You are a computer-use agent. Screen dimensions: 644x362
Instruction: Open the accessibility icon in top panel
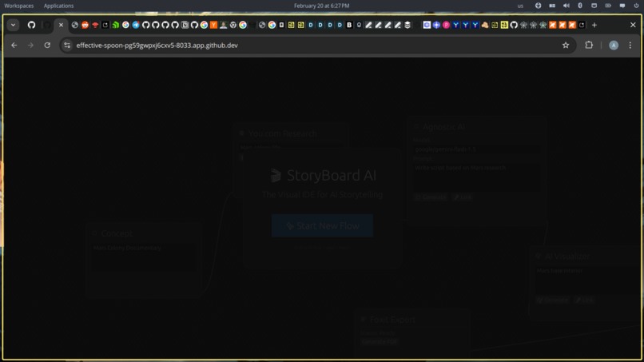click(538, 6)
